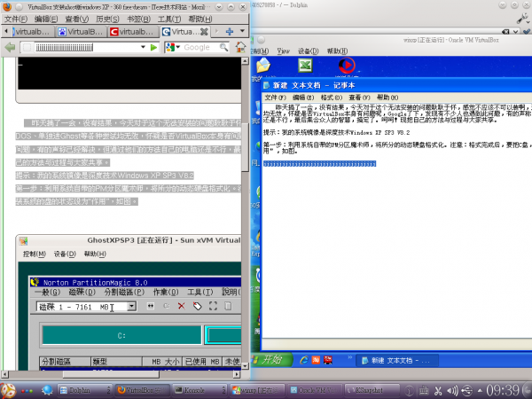Open a new Firefox tab with plus icon

point(230,32)
